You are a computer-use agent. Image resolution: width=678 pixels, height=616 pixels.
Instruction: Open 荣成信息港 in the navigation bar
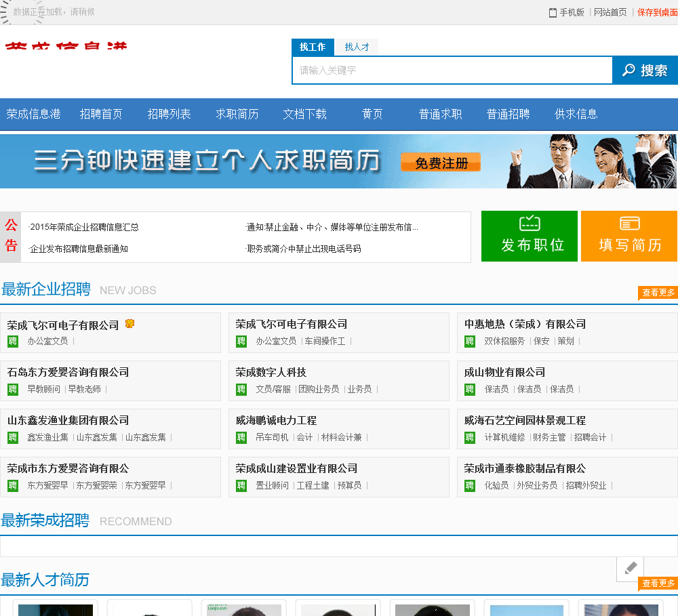(x=33, y=114)
